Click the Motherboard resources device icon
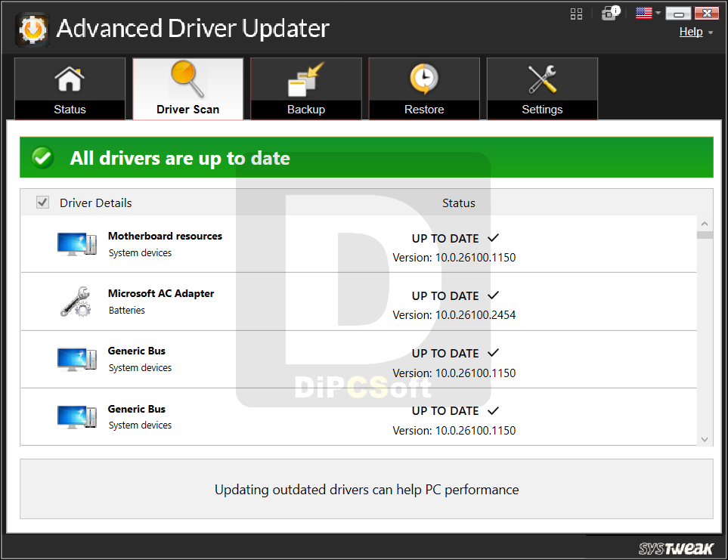 (x=77, y=244)
